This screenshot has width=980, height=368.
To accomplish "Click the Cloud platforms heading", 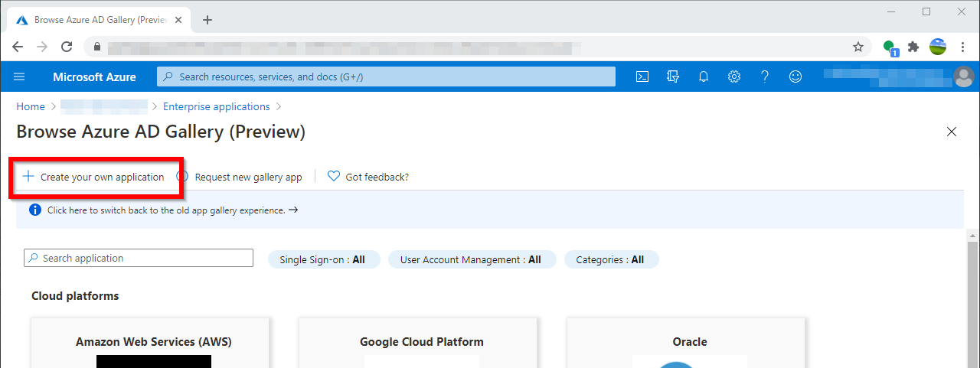I will point(75,295).
